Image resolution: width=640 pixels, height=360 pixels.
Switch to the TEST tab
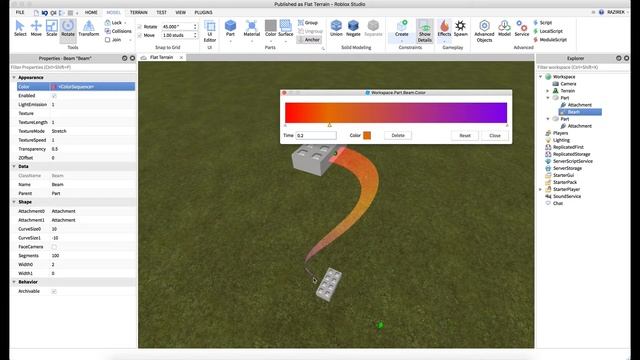click(161, 13)
